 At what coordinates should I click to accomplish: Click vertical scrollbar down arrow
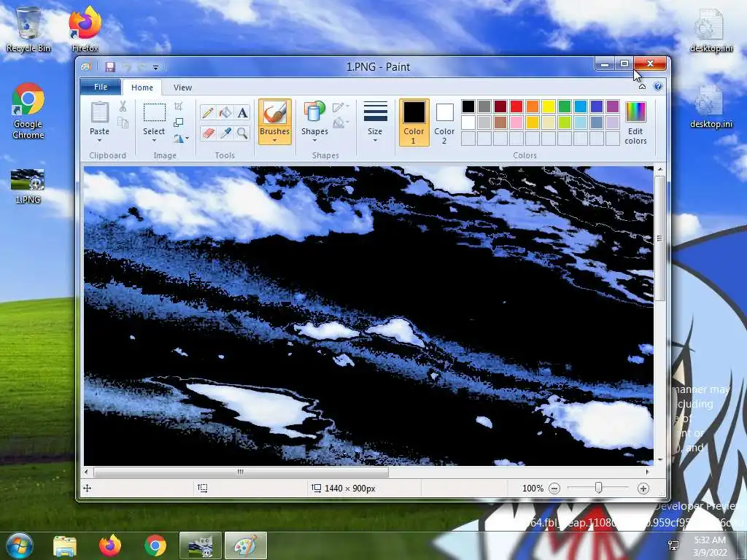point(659,460)
